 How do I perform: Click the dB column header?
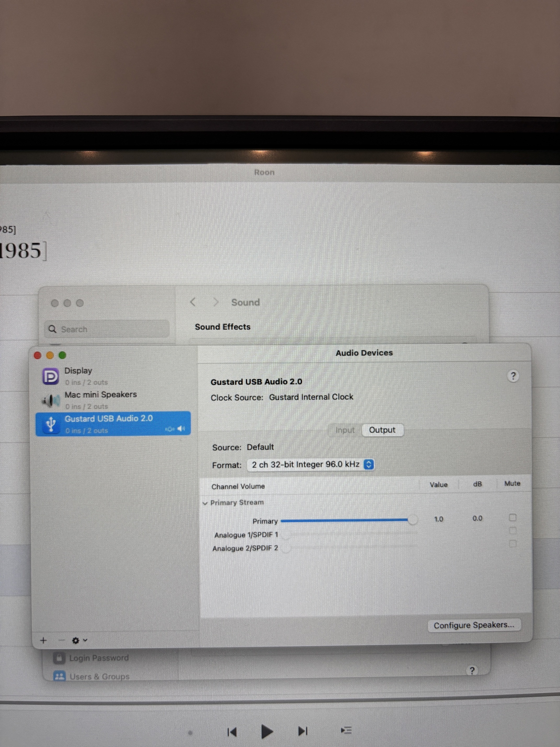point(477,484)
